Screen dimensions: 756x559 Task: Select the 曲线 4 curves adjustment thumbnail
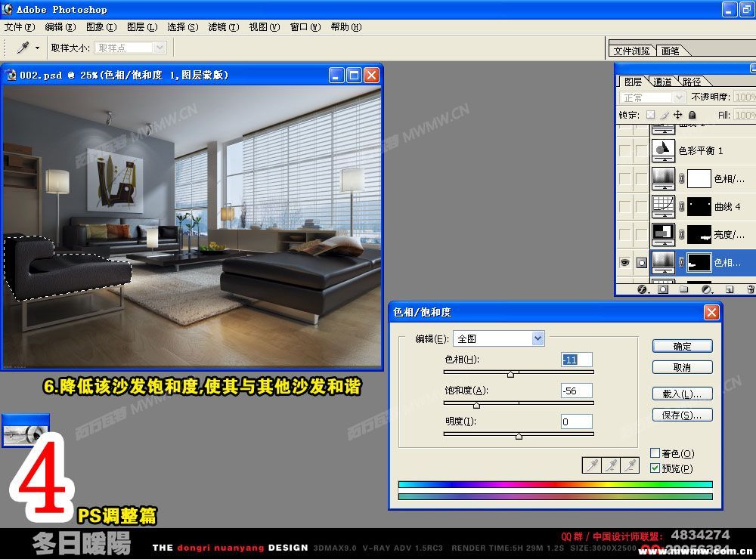pyautogui.click(x=664, y=206)
